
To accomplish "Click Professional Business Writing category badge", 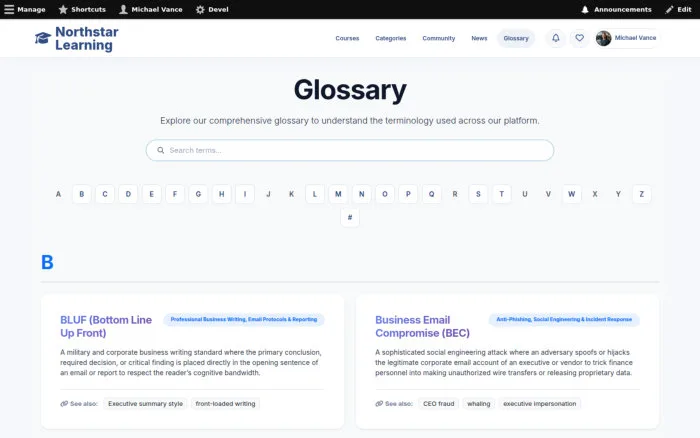I will tap(244, 319).
